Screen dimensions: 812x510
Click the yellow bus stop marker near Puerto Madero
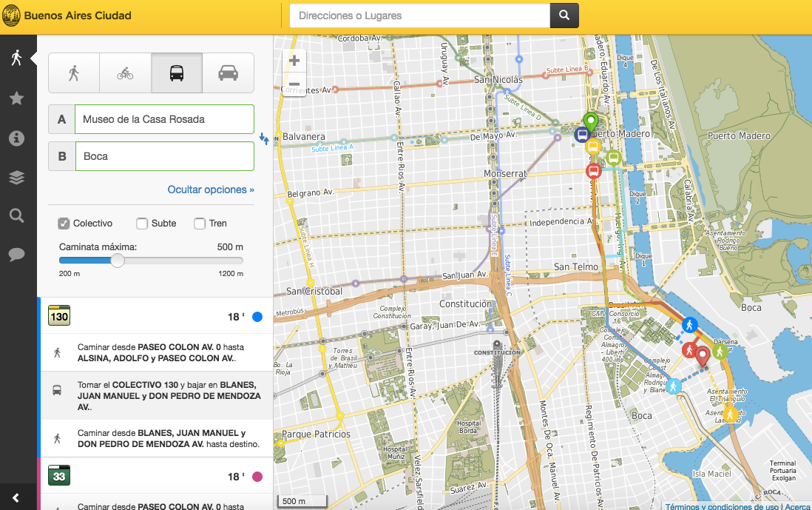point(593,146)
